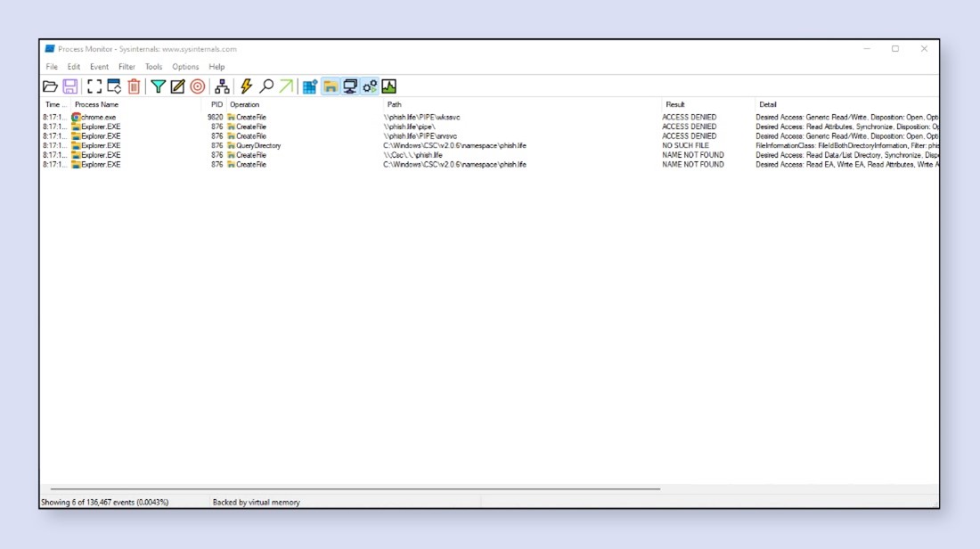
Task: Toggle Autoscroll using its toolbar icon
Action: click(x=116, y=86)
